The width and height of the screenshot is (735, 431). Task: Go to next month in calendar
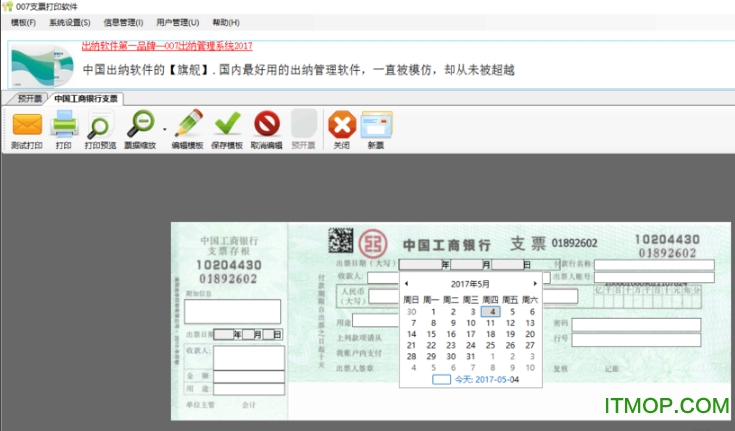coord(535,284)
